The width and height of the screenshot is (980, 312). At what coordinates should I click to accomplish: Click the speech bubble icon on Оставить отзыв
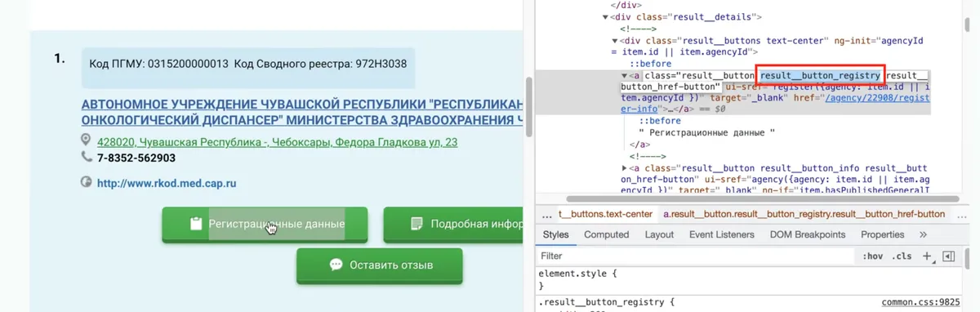[x=335, y=265]
